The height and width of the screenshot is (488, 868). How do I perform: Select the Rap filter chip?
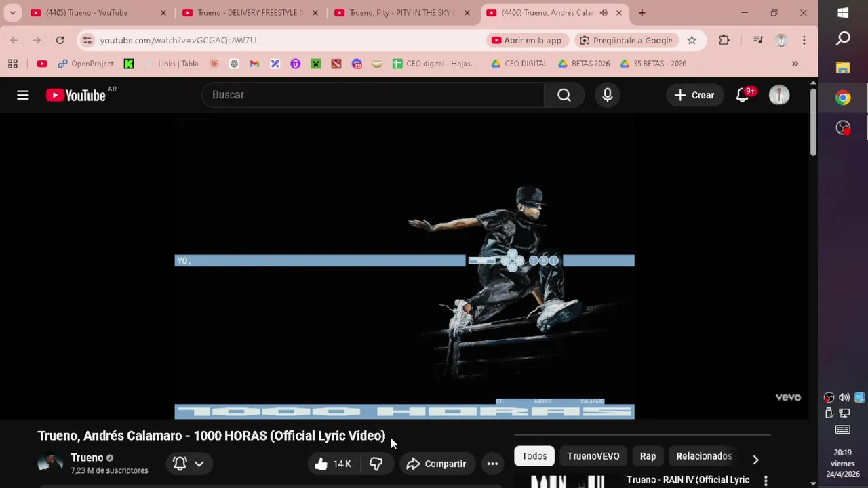648,456
